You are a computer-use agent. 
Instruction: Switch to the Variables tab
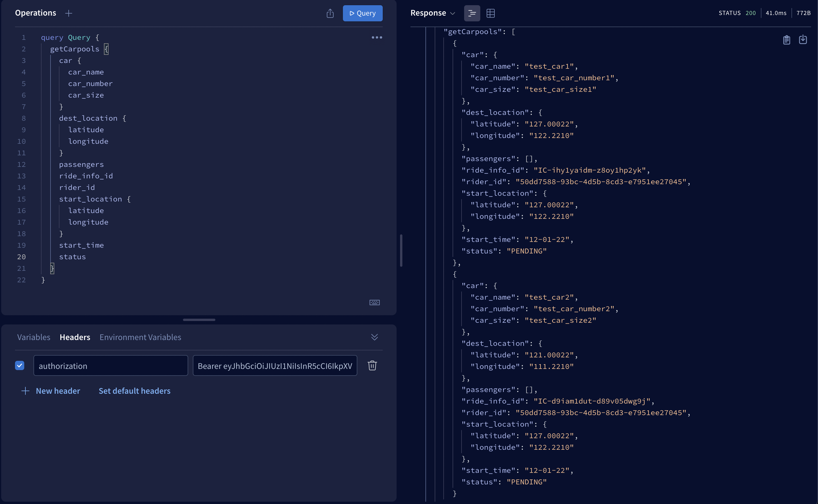pos(34,337)
